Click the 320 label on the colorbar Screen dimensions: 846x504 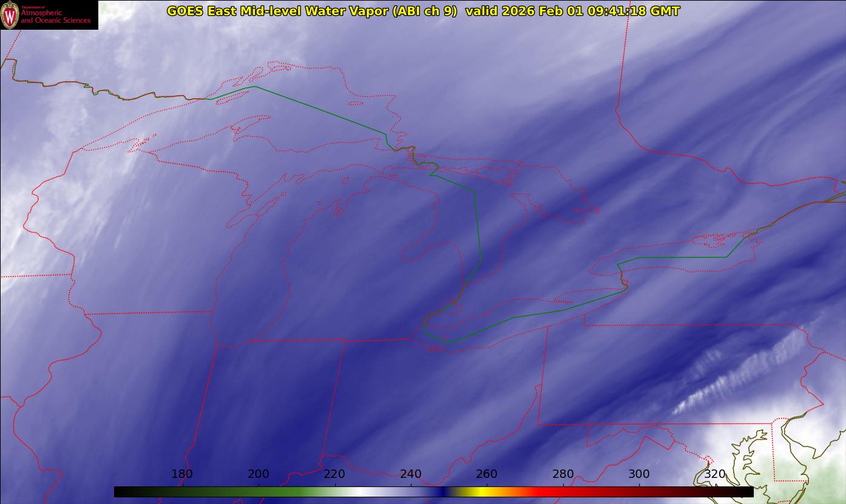[x=715, y=474]
